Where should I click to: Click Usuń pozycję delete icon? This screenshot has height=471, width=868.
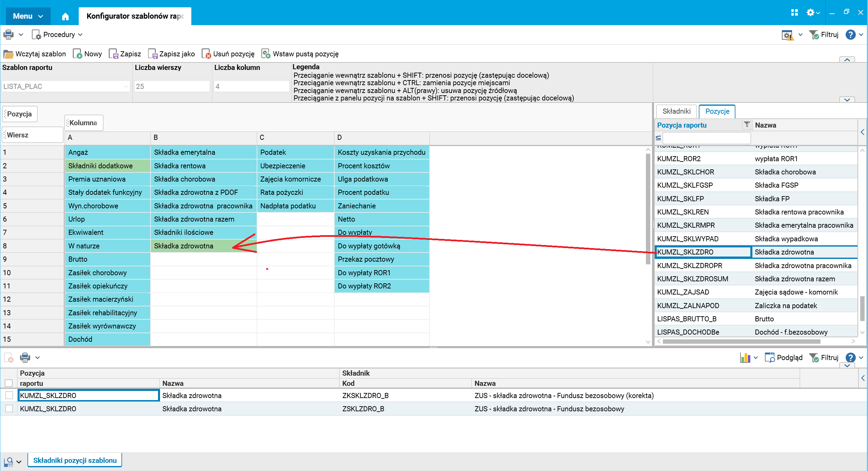(206, 54)
